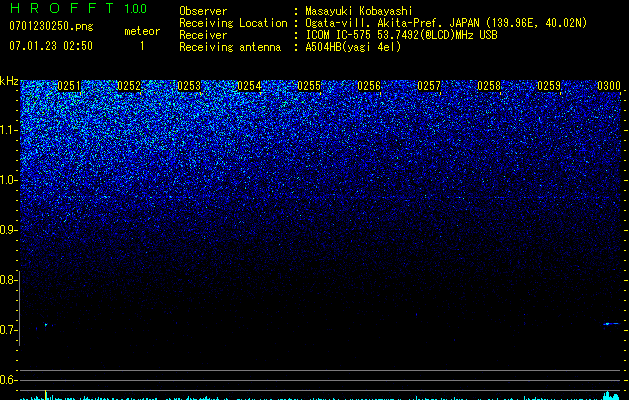Click the 0.6 kHz axis label

click(9, 380)
